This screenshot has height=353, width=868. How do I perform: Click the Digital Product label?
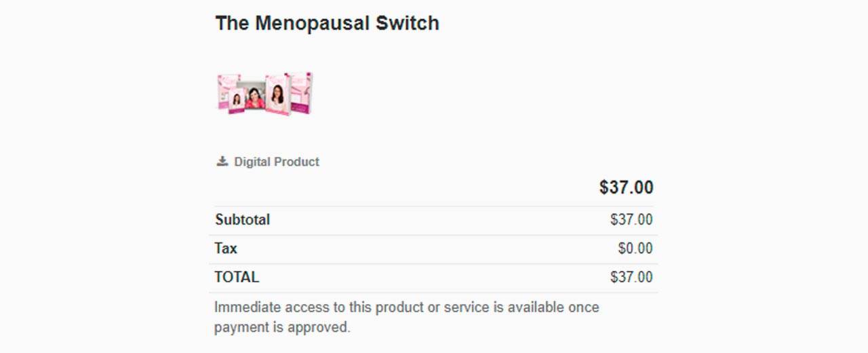pos(277,162)
